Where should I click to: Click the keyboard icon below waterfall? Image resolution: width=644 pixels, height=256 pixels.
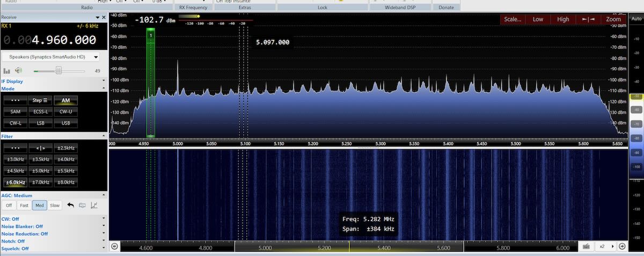[x=587, y=246]
